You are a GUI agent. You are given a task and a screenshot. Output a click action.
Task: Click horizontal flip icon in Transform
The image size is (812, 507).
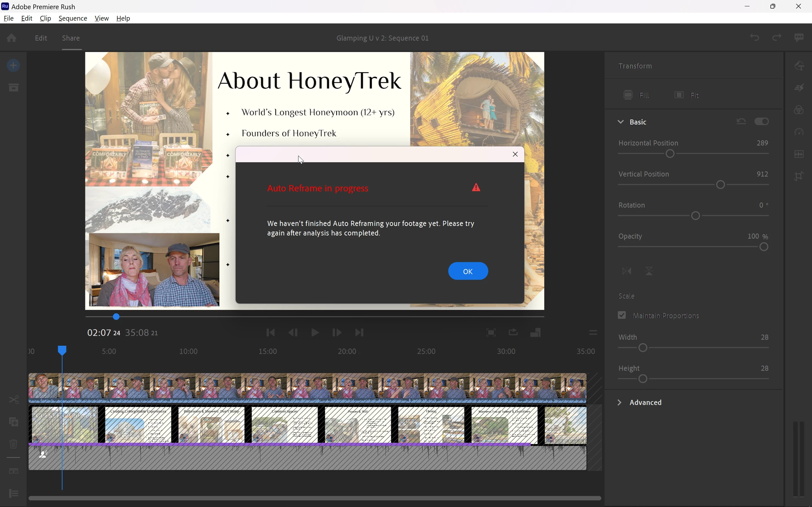[627, 271]
